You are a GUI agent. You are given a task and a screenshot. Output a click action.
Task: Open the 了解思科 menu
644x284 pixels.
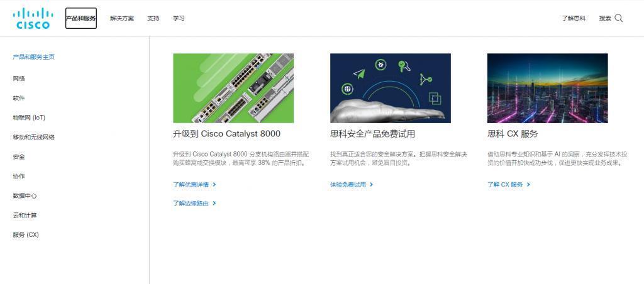[574, 18]
